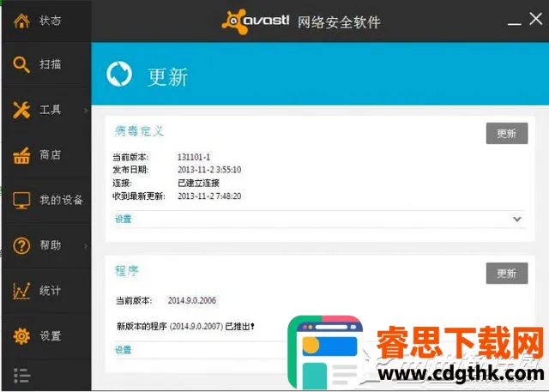549x392 pixels.
Task: Open the 商店 menu item
Action: 46,155
